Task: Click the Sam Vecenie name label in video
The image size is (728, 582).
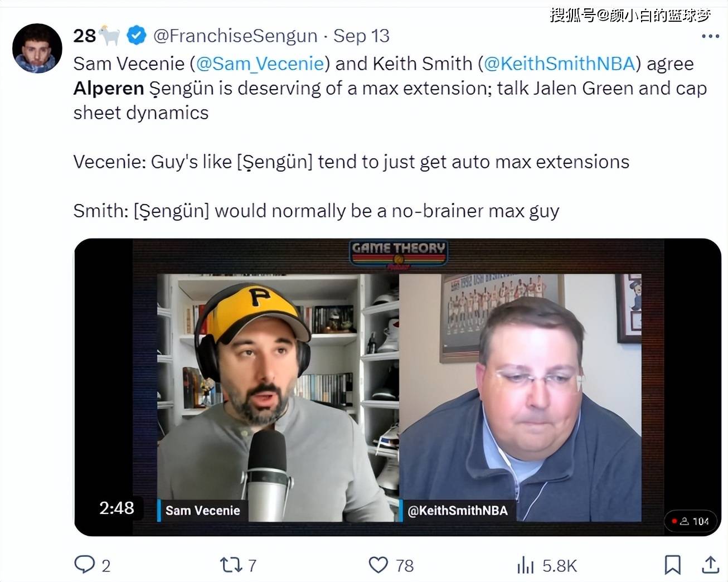Action: pyautogui.click(x=202, y=511)
